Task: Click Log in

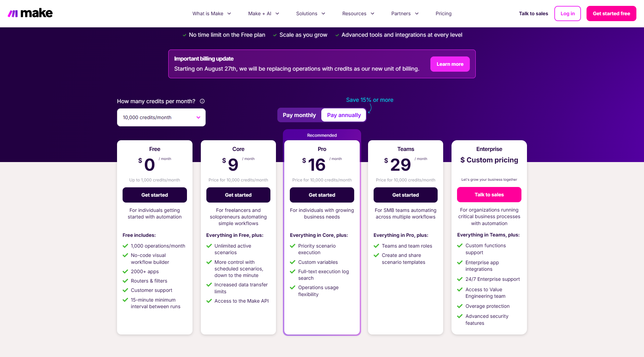Action: [x=567, y=14]
